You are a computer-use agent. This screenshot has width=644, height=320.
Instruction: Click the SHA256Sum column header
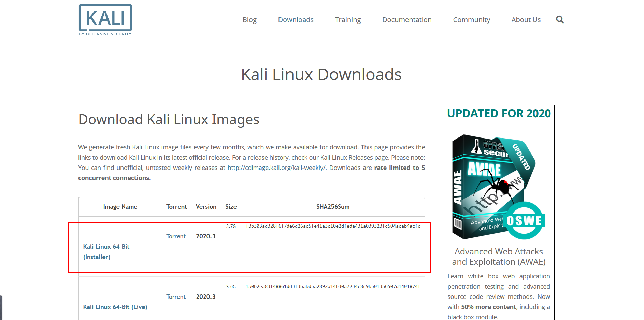click(333, 206)
